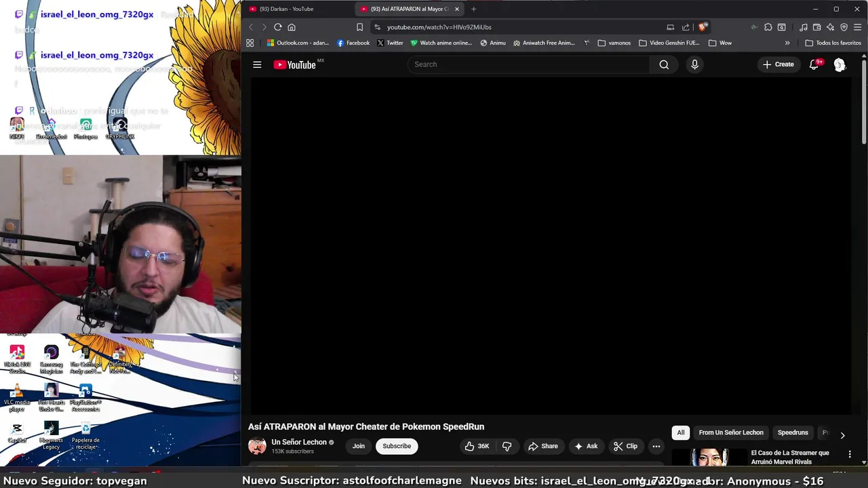
Task: Click the Un Señor Lechon channel avatar
Action: pos(257,446)
